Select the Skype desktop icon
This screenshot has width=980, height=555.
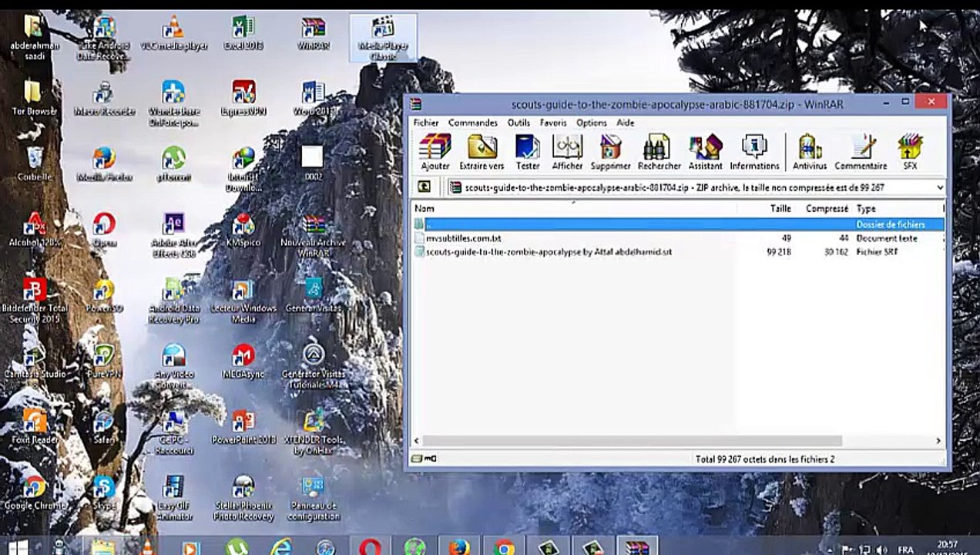click(104, 493)
